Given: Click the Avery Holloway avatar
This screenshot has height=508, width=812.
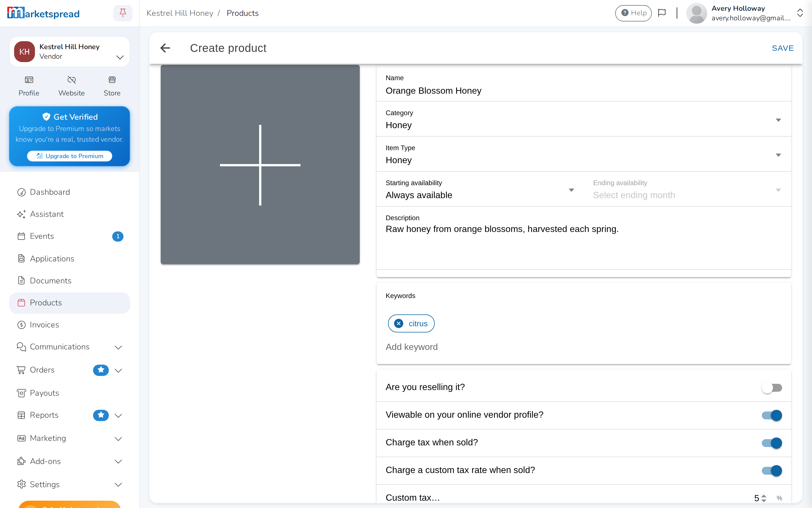Looking at the screenshot, I should coord(697,13).
